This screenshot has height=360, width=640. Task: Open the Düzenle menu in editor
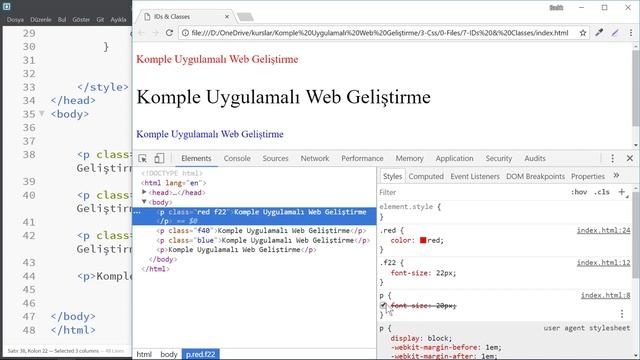[x=41, y=19]
